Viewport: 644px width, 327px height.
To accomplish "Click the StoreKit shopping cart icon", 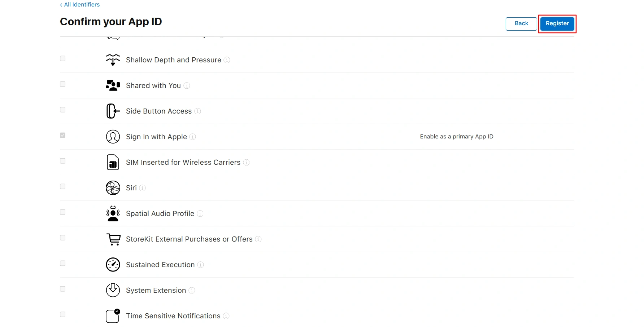I will point(113,239).
